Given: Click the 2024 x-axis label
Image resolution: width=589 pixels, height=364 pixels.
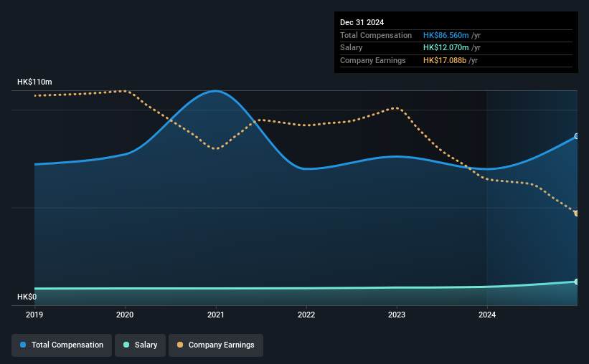Looking at the screenshot, I should click(487, 315).
